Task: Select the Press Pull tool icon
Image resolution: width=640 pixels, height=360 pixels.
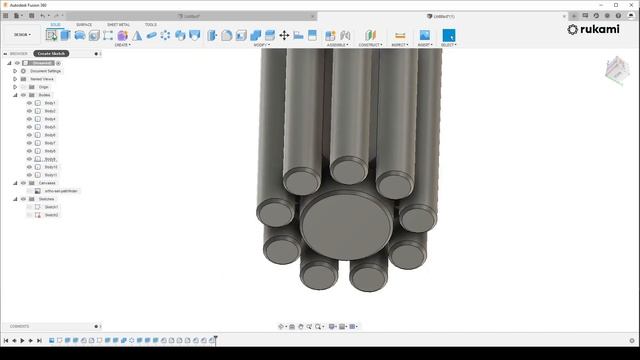Action: 212,36
